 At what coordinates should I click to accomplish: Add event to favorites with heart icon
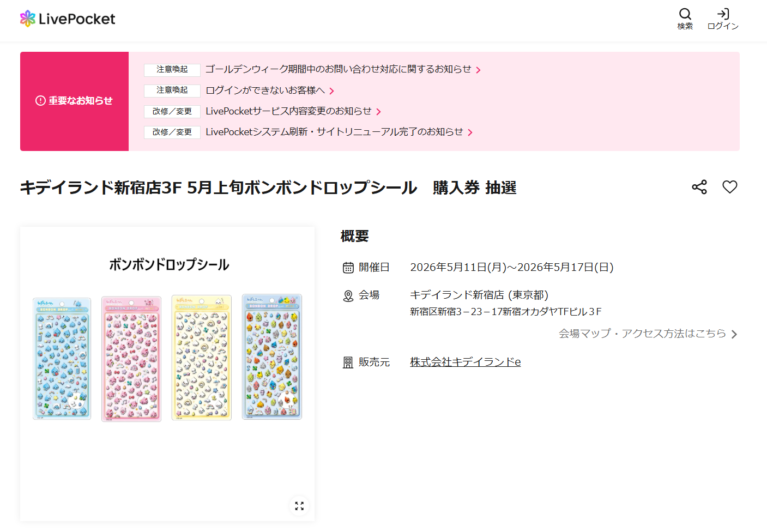(730, 187)
